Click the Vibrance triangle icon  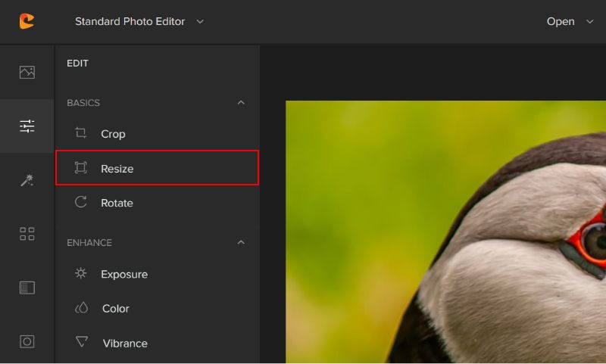point(82,341)
